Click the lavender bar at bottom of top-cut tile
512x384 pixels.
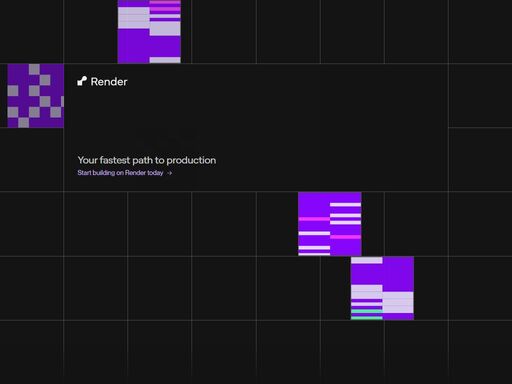(165, 60)
